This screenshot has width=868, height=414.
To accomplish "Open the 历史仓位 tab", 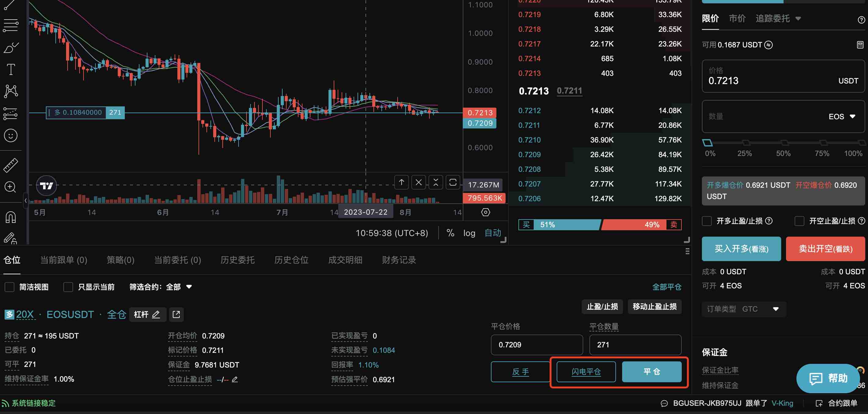I will 291,260.
